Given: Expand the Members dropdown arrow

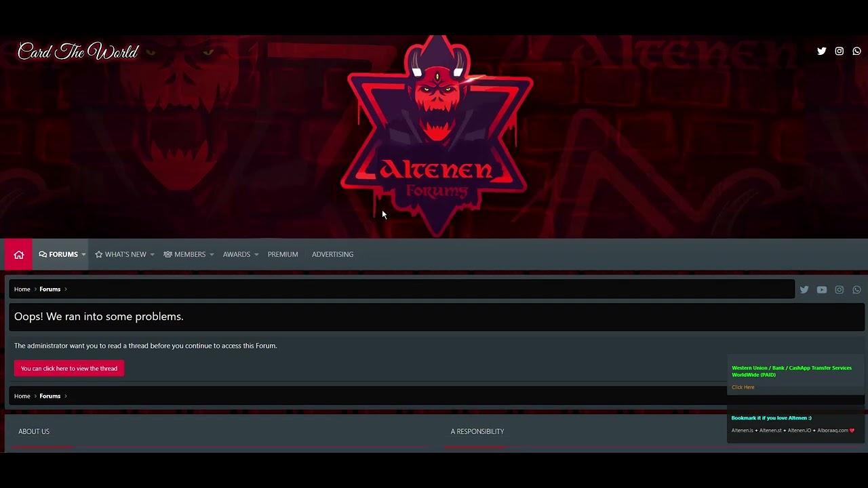Looking at the screenshot, I should (212, 255).
